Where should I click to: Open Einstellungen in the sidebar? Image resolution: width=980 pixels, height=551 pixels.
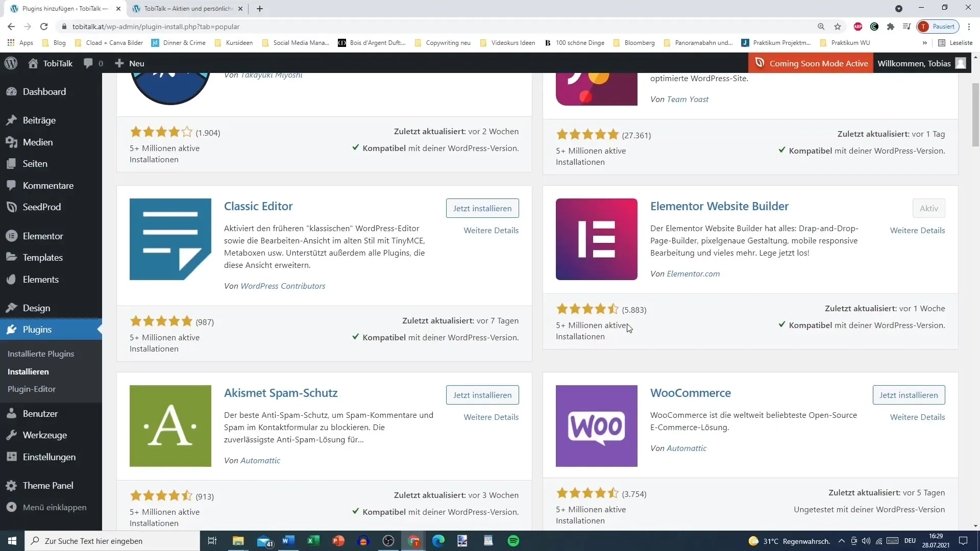[50, 457]
